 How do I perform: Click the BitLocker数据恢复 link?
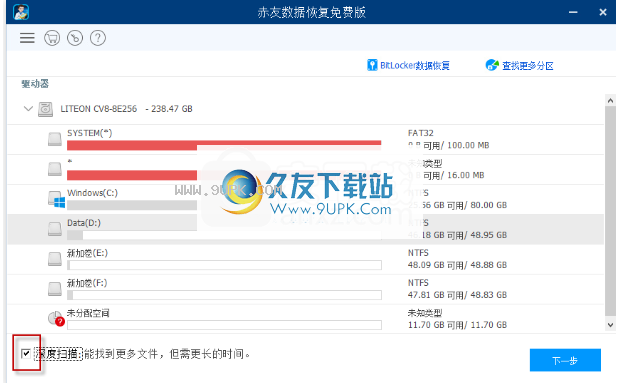[415, 65]
